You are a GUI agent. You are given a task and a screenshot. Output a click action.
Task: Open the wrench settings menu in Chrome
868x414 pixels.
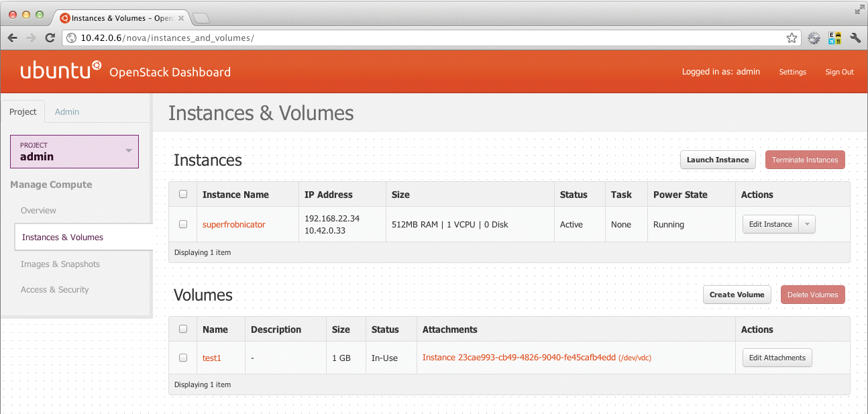pos(855,38)
